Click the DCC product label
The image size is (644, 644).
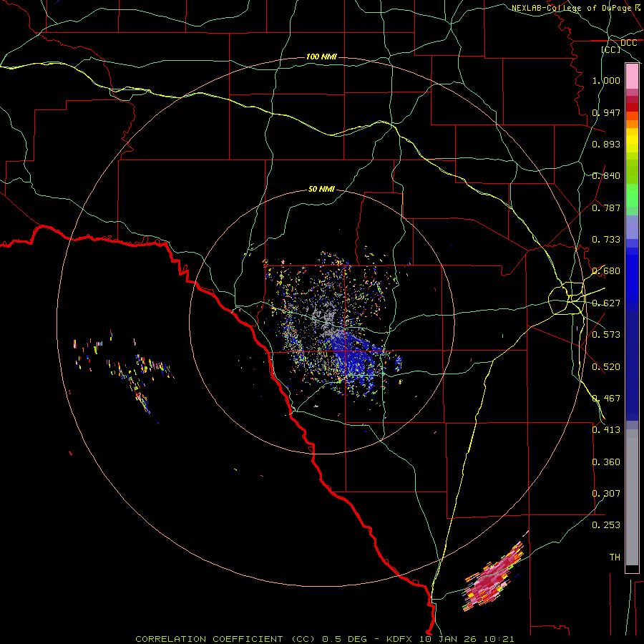click(628, 43)
